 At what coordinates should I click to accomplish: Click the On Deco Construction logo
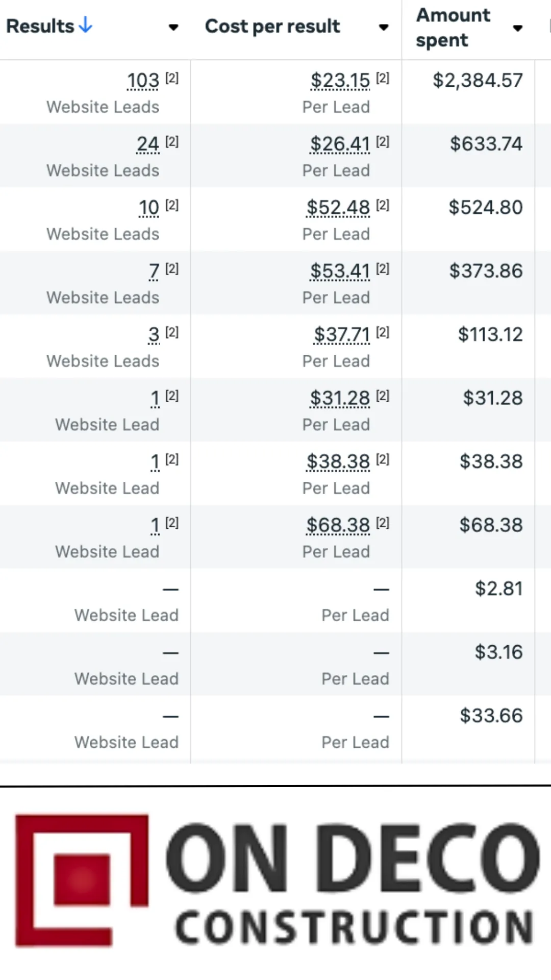(275, 880)
